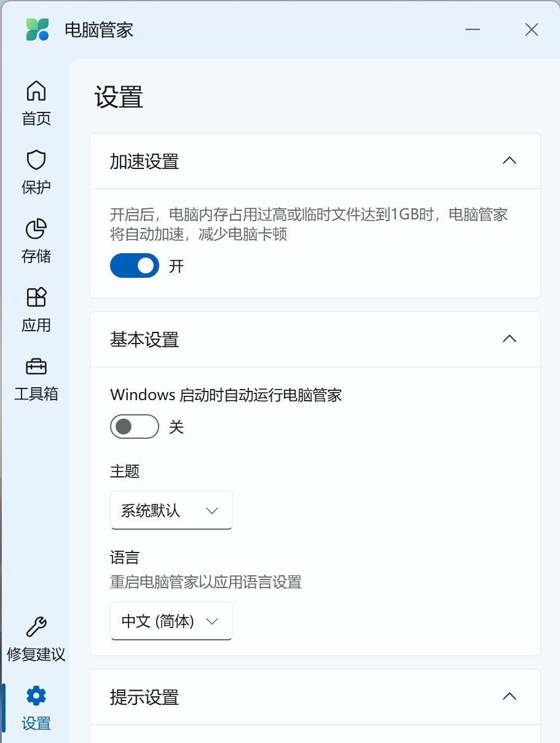Open the language dropdown 中文 (简体)
Viewport: 560px width, 743px height.
click(171, 621)
